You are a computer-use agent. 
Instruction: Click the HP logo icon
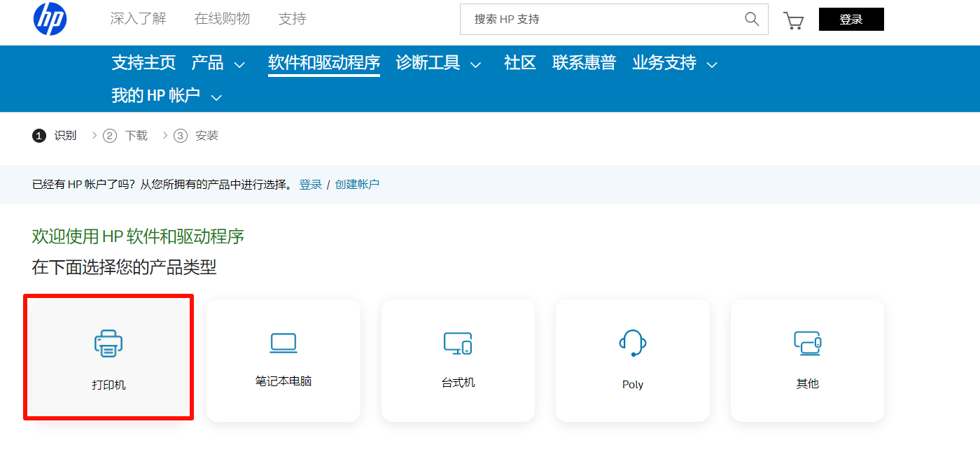click(x=50, y=19)
